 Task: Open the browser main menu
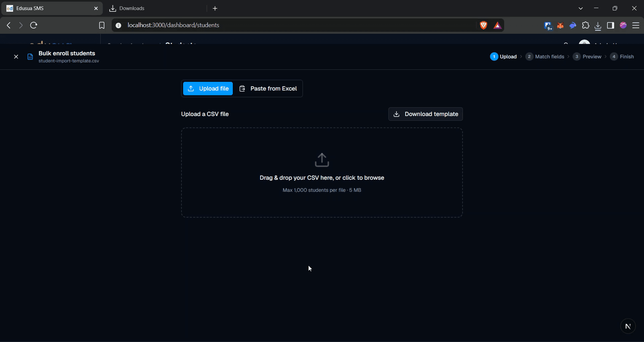tap(636, 25)
